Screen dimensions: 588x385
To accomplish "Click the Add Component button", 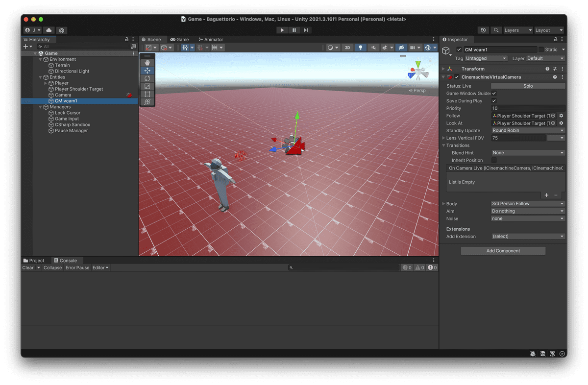I will (x=503, y=251).
